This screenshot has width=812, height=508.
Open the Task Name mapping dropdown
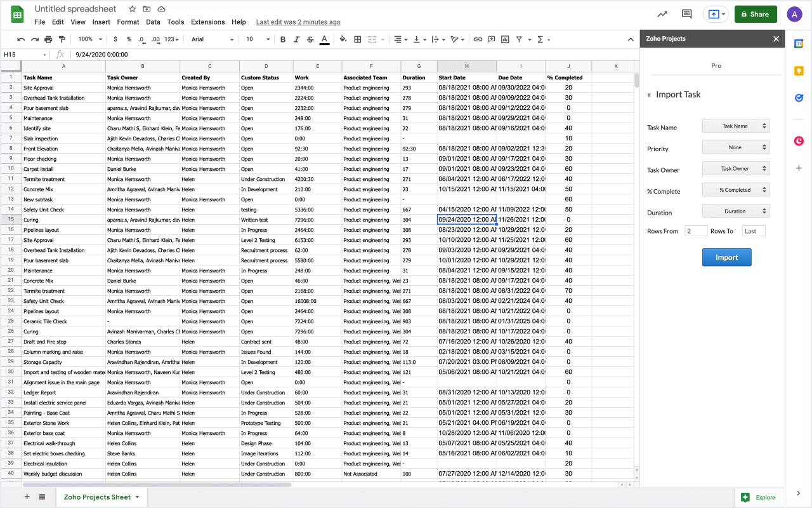tap(736, 126)
